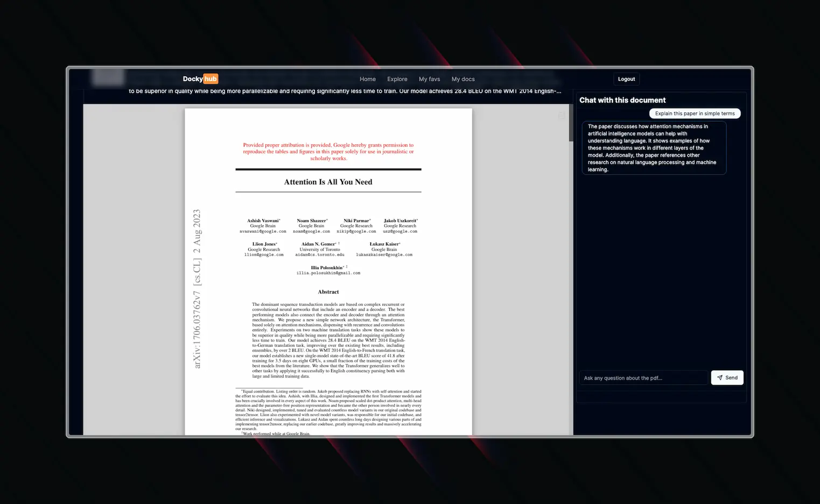Click author name 'Jakob Uszkoreit'
Viewport: 820px width, 504px height.
coord(400,221)
